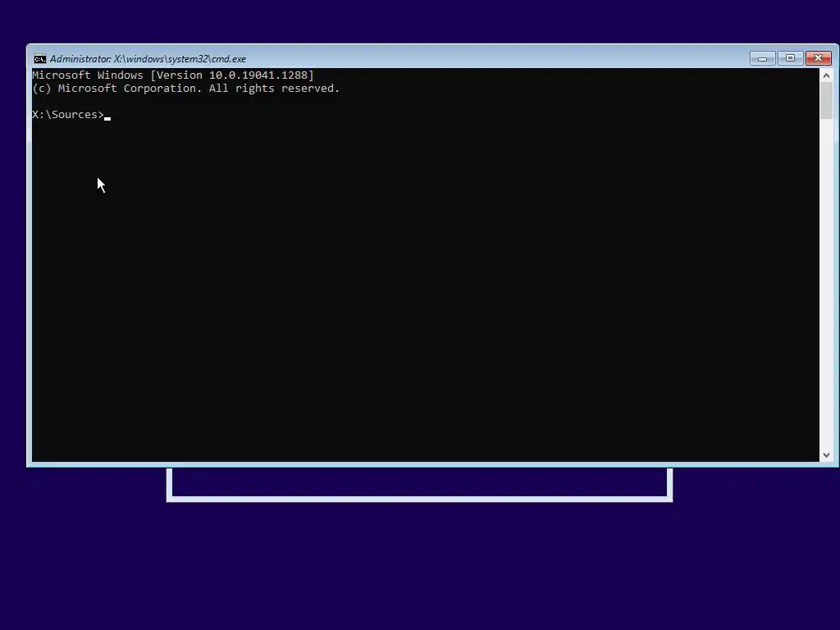Screen dimensions: 840x630
Task: Maximize the command prompt window
Action: pos(790,58)
